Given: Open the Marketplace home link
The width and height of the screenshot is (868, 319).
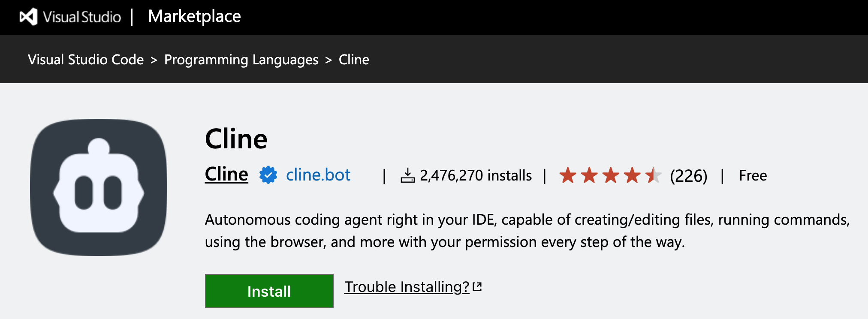Looking at the screenshot, I should [x=194, y=16].
